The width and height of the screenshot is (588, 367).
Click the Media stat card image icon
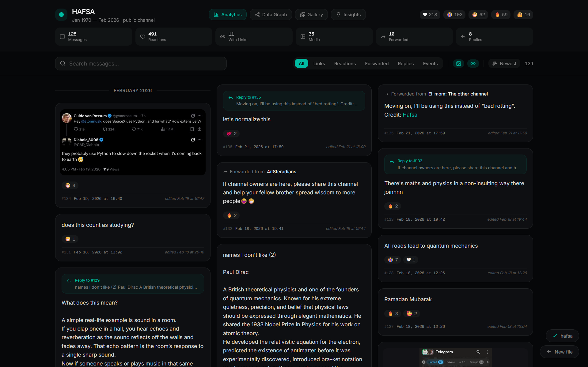303,37
